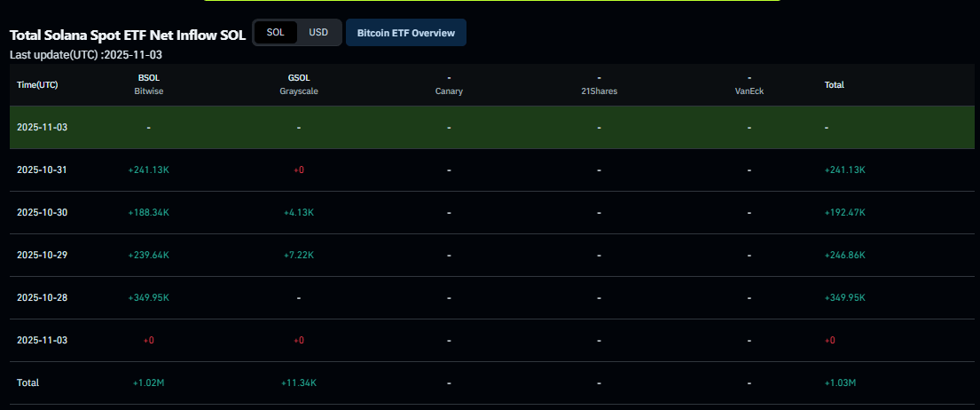
Task: Select the 2025-10-29 date row
Action: click(x=42, y=256)
